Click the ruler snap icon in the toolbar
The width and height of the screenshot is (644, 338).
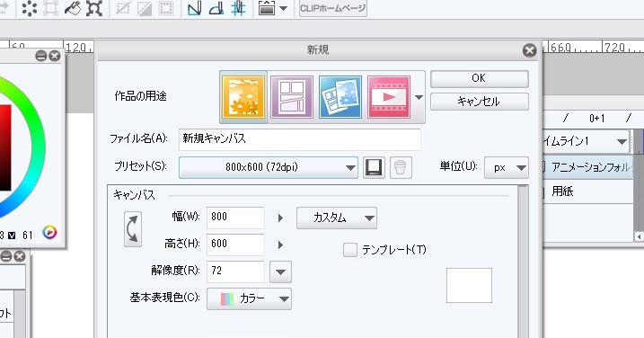194,8
